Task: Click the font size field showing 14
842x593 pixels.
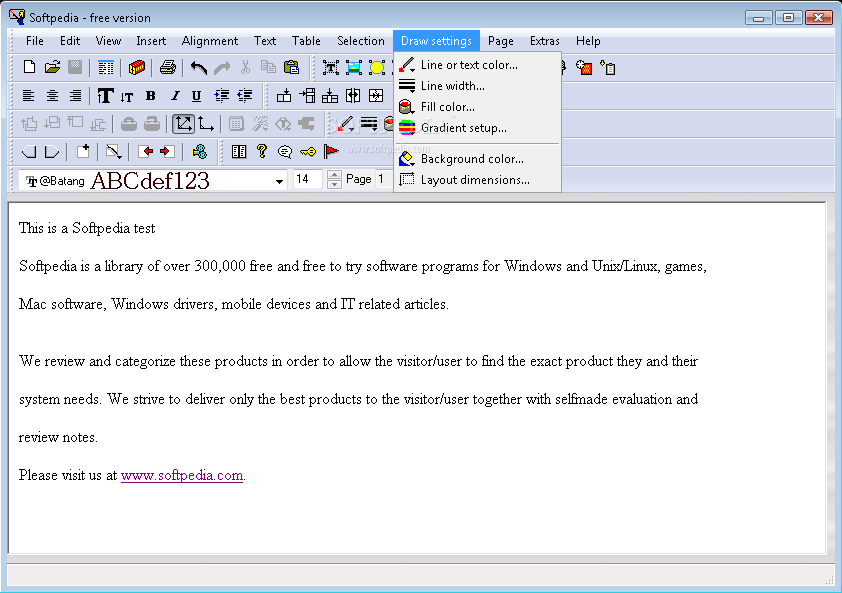Action: [308, 179]
